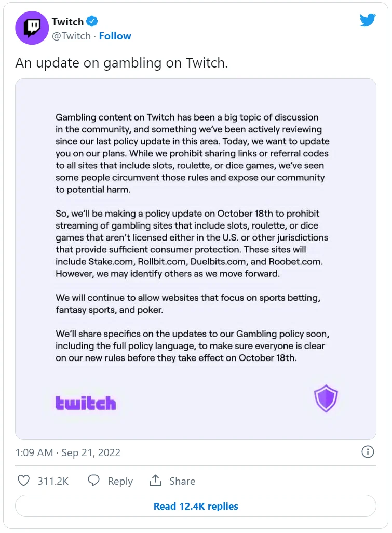
Task: Click the Share text label
Action: (x=182, y=481)
